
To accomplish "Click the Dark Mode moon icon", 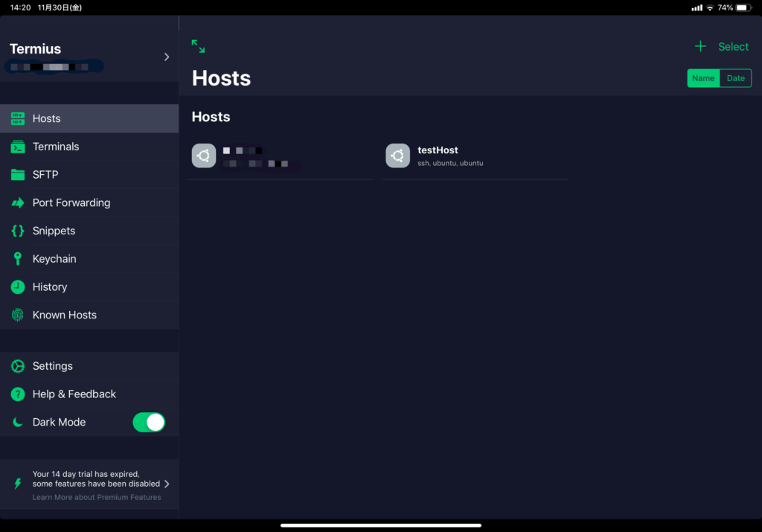I will pos(18,422).
